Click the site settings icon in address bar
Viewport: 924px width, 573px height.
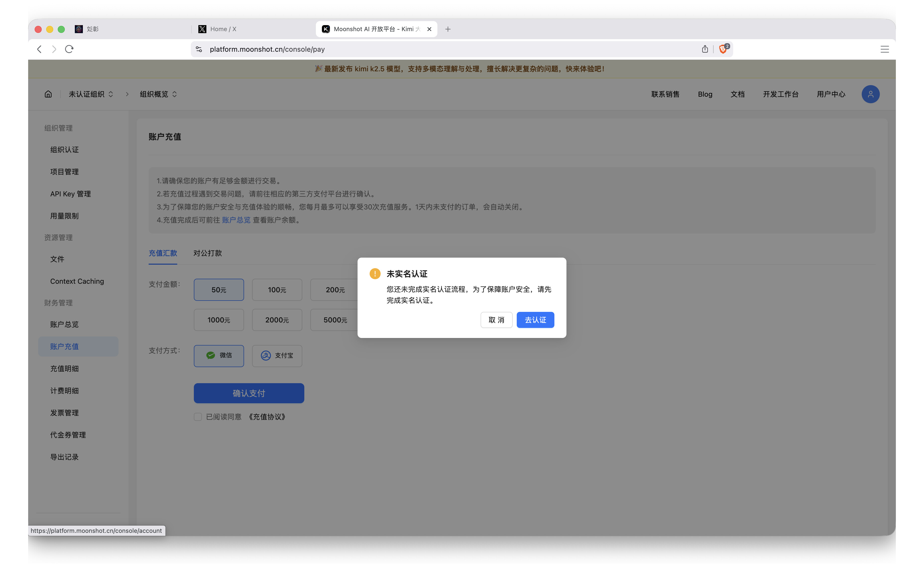point(199,49)
